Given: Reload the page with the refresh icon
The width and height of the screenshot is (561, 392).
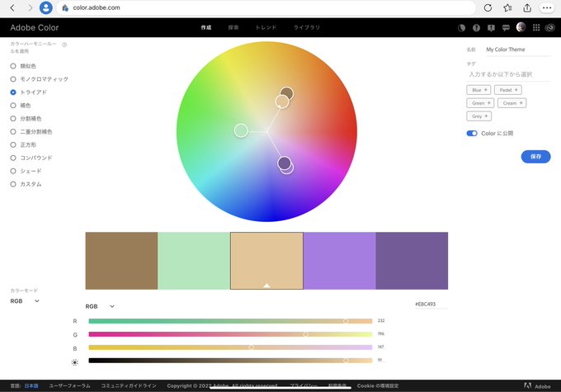Looking at the screenshot, I should tap(488, 7).
